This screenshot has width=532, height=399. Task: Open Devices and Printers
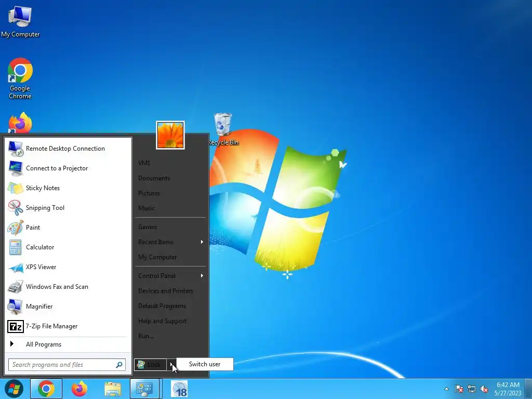pos(166,291)
